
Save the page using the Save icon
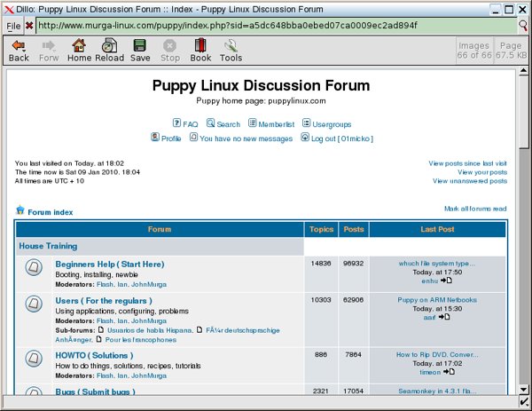point(140,51)
